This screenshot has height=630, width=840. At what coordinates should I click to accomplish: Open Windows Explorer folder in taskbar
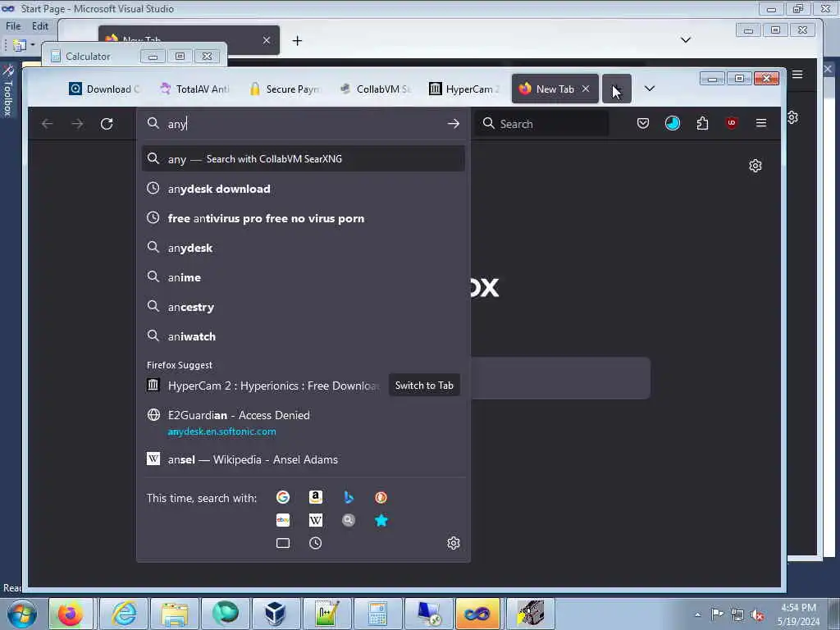click(175, 614)
